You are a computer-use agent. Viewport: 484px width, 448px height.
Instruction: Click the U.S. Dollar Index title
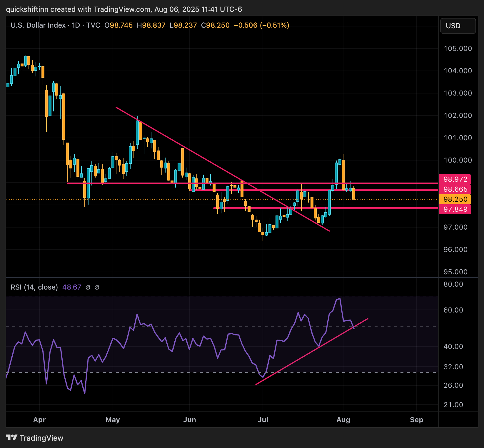point(38,25)
